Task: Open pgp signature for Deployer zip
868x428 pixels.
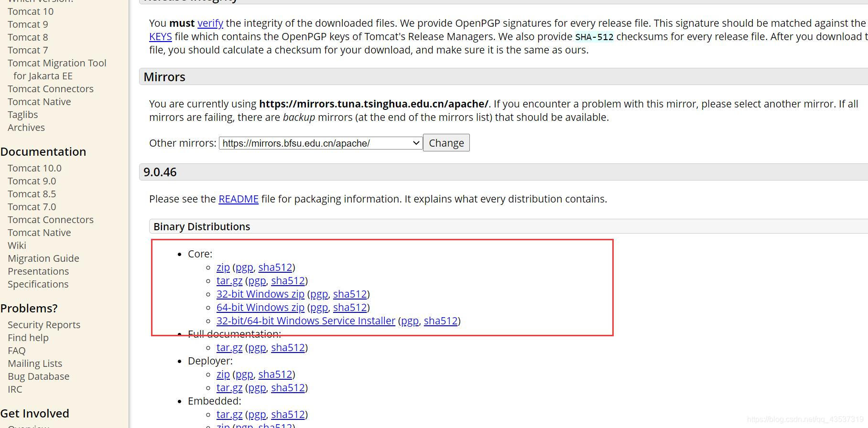Action: click(x=244, y=374)
